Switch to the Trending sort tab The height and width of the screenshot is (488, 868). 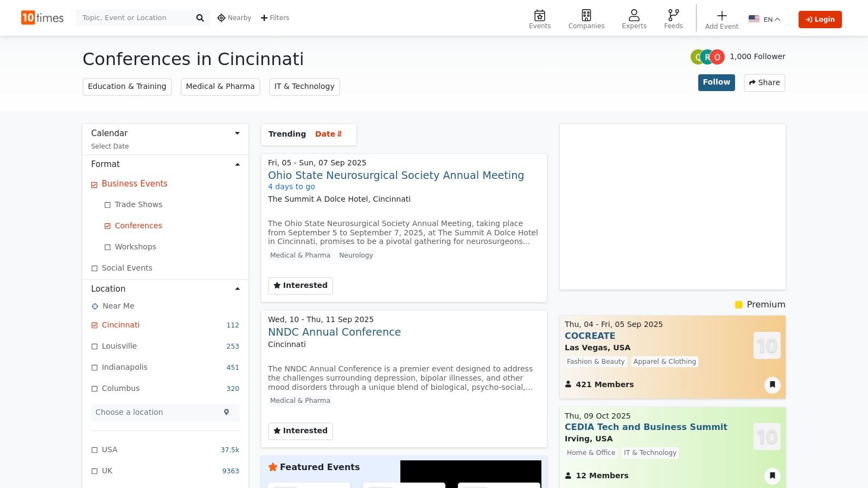tap(287, 134)
